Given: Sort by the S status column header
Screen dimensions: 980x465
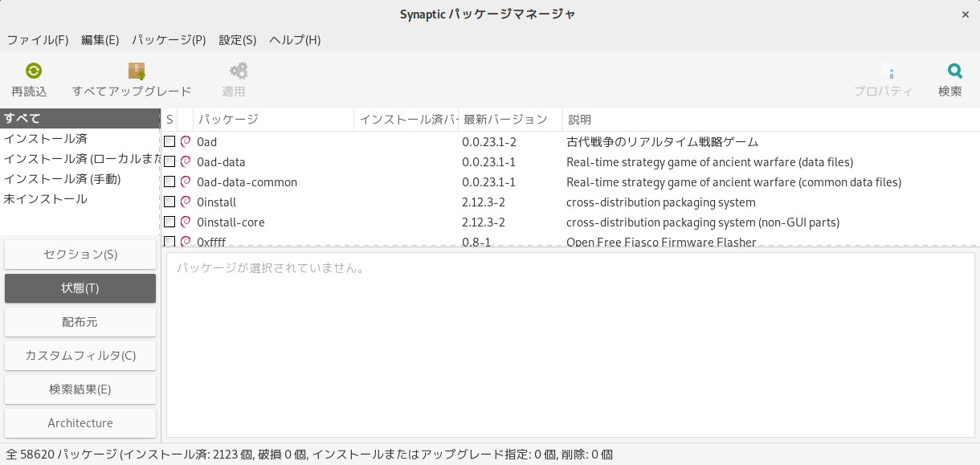Looking at the screenshot, I should click(x=169, y=120).
